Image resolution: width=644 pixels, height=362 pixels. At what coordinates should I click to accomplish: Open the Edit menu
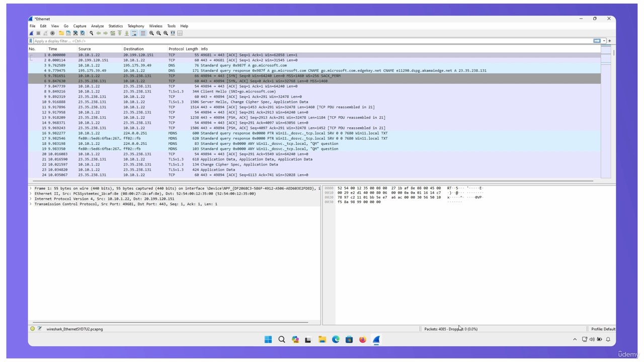(43, 26)
